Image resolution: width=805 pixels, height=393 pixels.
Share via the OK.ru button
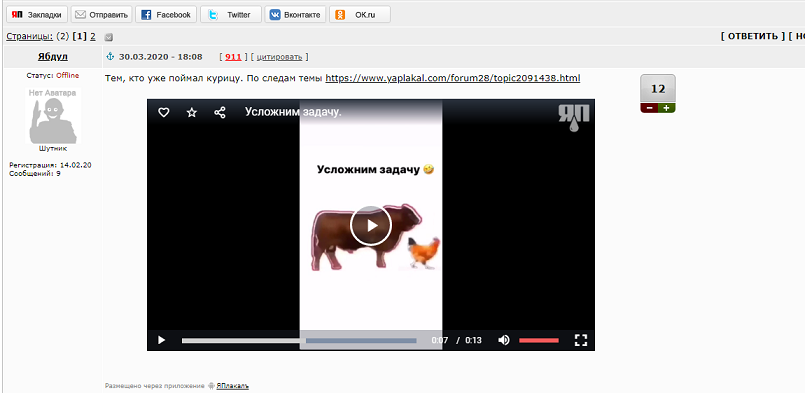pos(359,15)
